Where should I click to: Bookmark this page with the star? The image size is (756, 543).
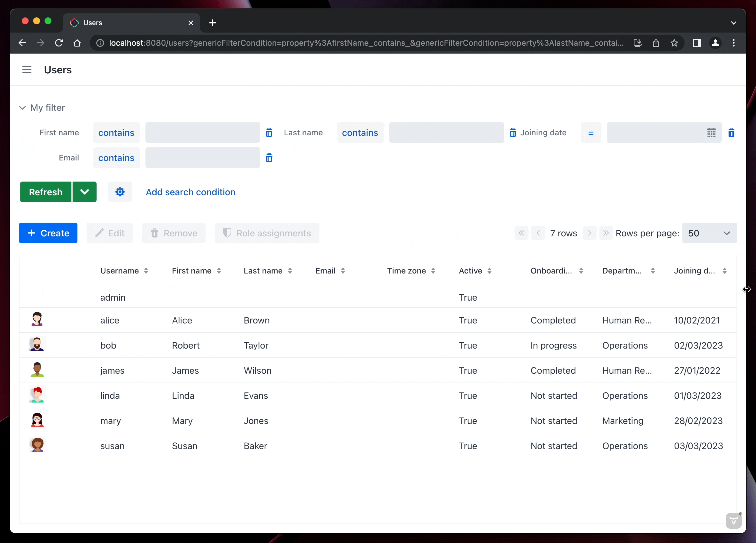[674, 43]
